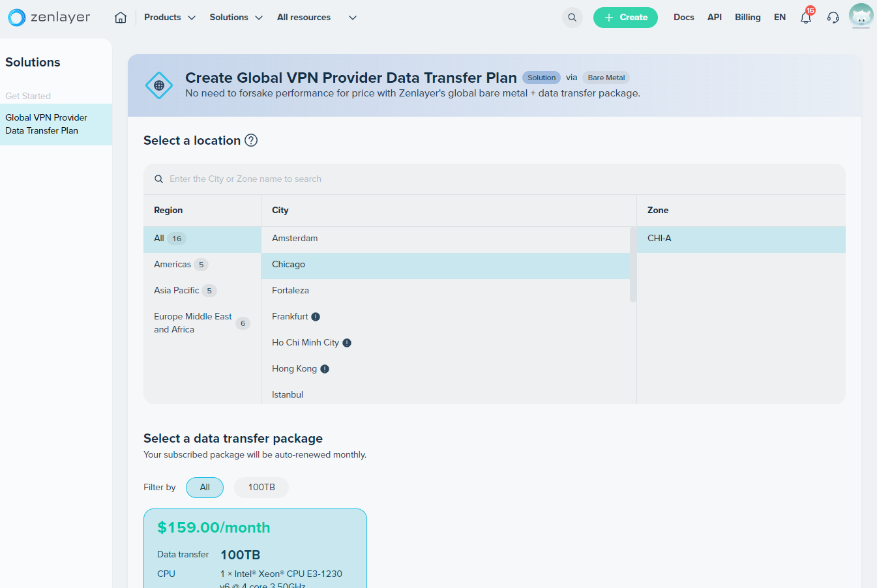Open the All resources dropdown
The height and width of the screenshot is (588, 877).
317,18
